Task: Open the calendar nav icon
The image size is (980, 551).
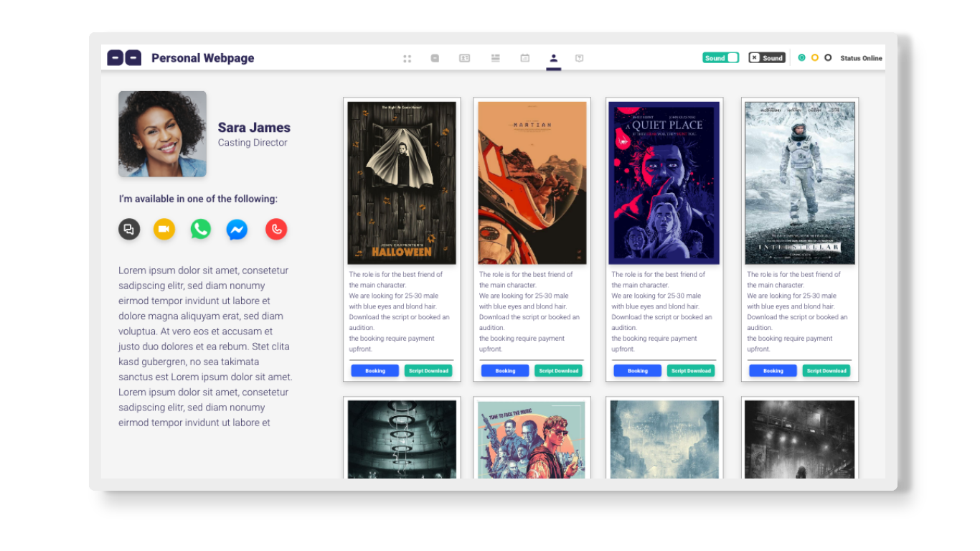Action: click(x=524, y=58)
